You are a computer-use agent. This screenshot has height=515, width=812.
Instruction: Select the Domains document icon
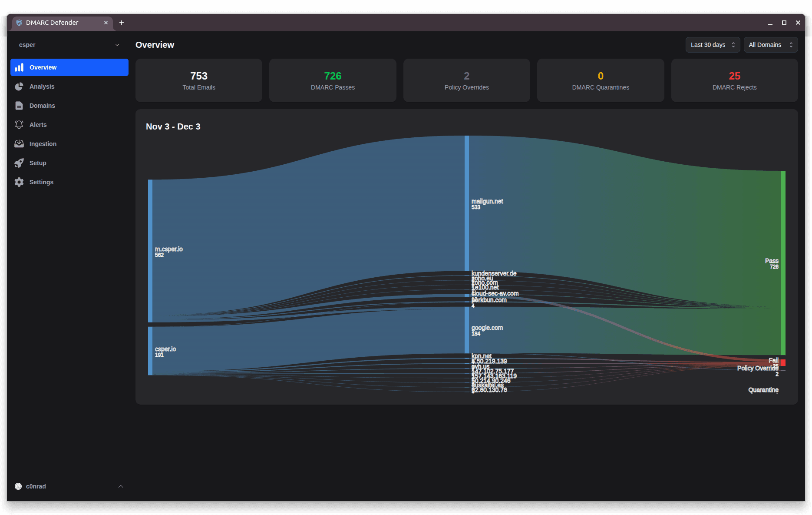point(19,105)
